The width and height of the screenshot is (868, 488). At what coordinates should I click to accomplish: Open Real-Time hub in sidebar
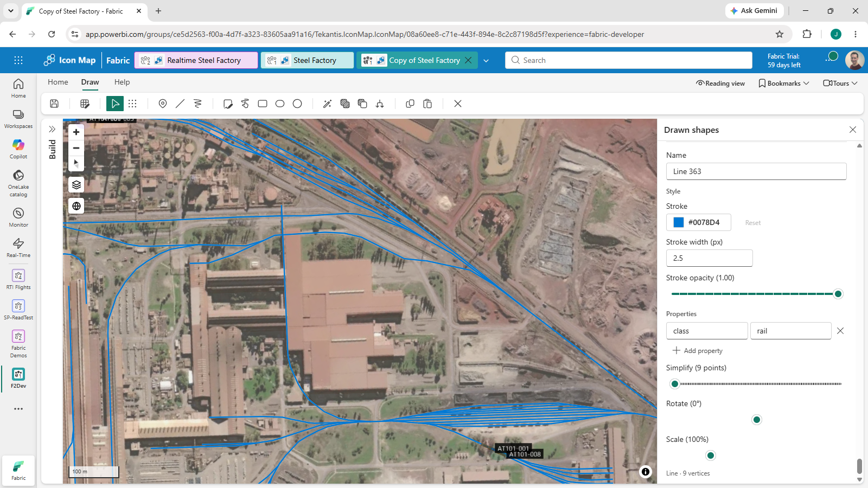(x=18, y=247)
